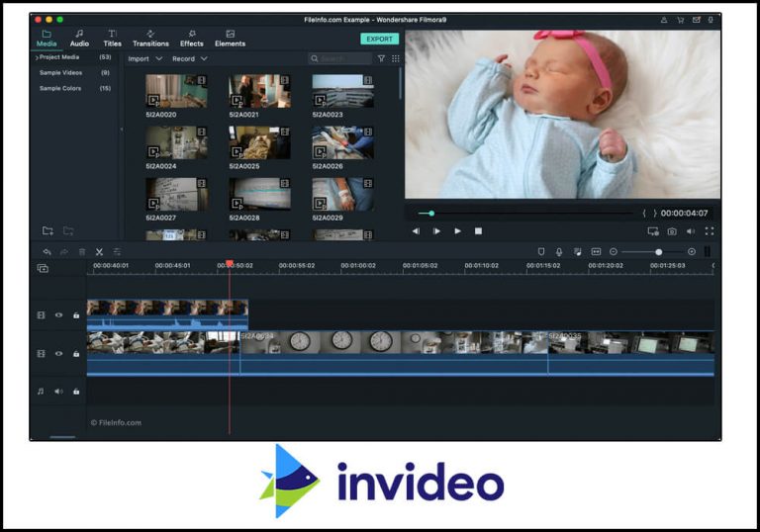Toggle the grid view icon
Screen dimensions: 760x532
396,58
